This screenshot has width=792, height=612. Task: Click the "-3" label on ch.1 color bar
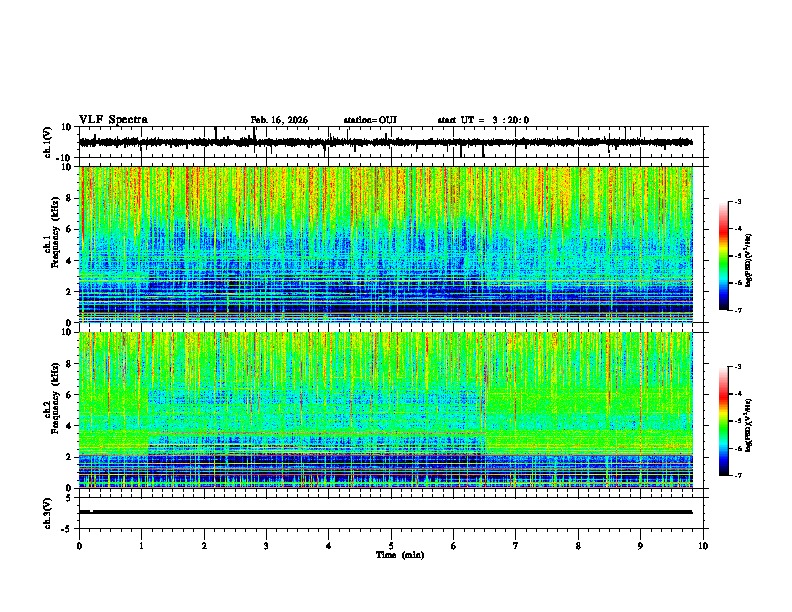738,201
